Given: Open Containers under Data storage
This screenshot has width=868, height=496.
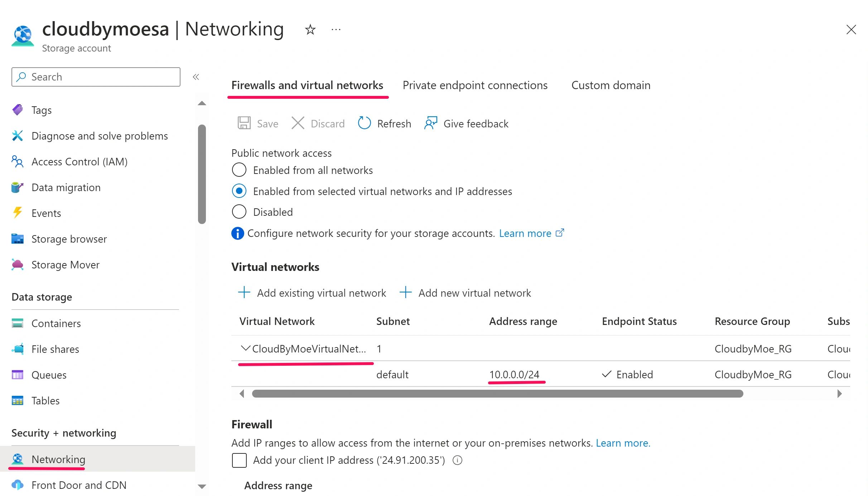Looking at the screenshot, I should (56, 323).
